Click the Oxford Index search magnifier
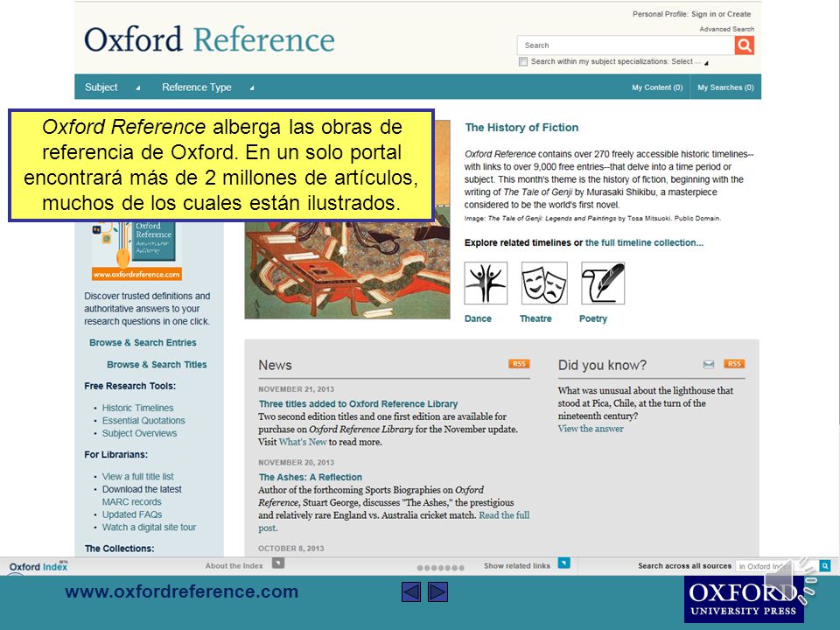The height and width of the screenshot is (630, 840). pyautogui.click(x=825, y=566)
